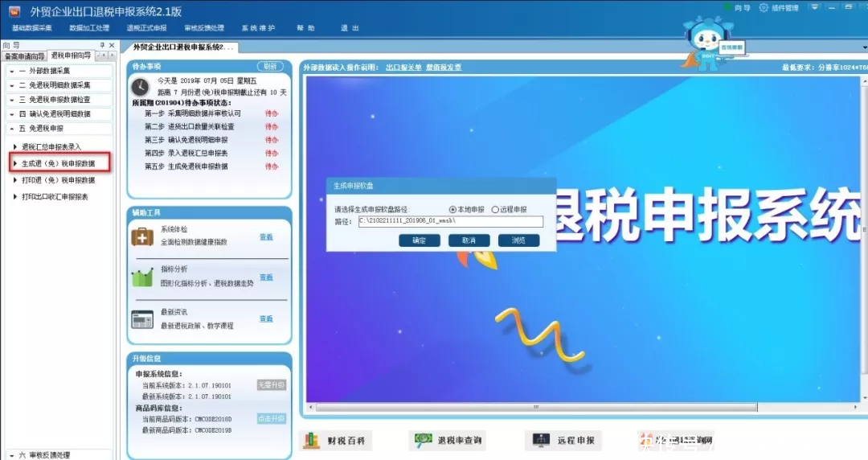Click the wizard tab strip scroll-right arrow

pos(112,56)
